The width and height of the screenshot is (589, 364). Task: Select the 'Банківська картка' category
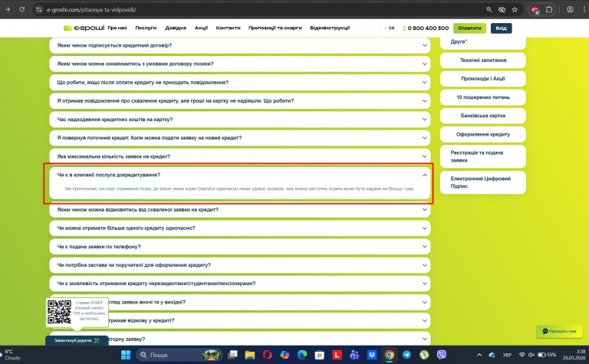coord(482,116)
